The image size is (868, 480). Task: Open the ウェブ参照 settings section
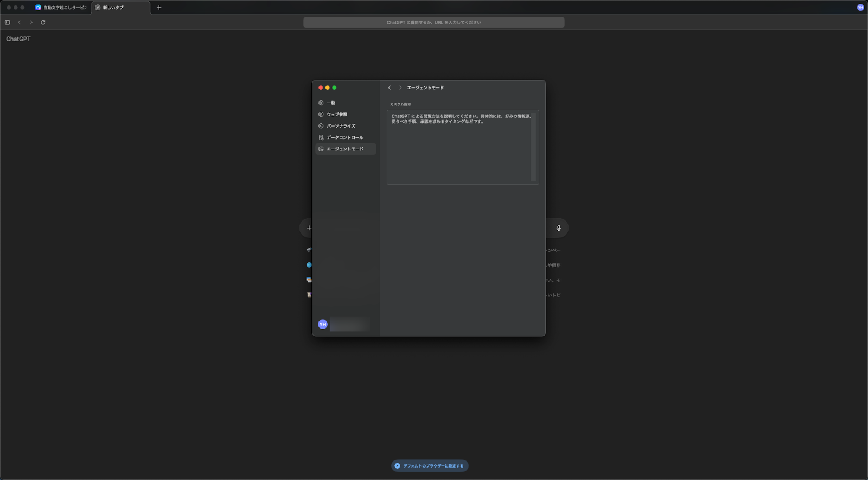(336, 115)
